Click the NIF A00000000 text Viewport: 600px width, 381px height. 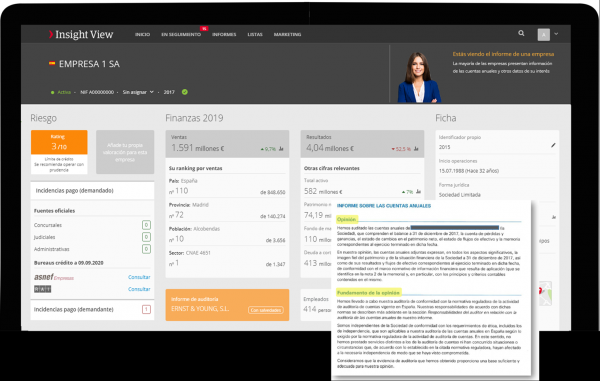pyautogui.click(x=97, y=92)
